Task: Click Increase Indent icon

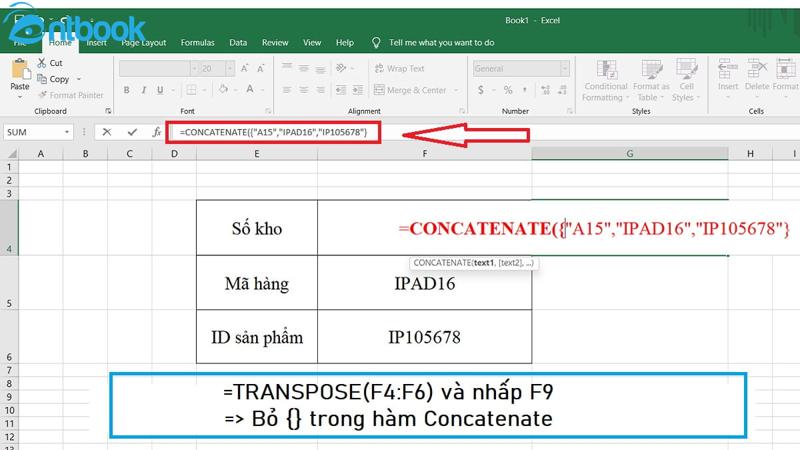Action: pos(358,90)
